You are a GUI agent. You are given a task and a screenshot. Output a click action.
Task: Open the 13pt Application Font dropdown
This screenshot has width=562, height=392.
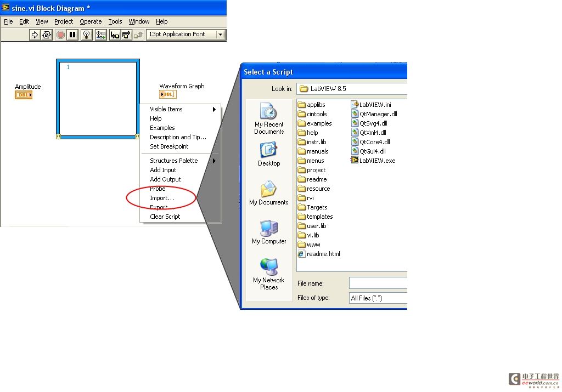pyautogui.click(x=186, y=35)
